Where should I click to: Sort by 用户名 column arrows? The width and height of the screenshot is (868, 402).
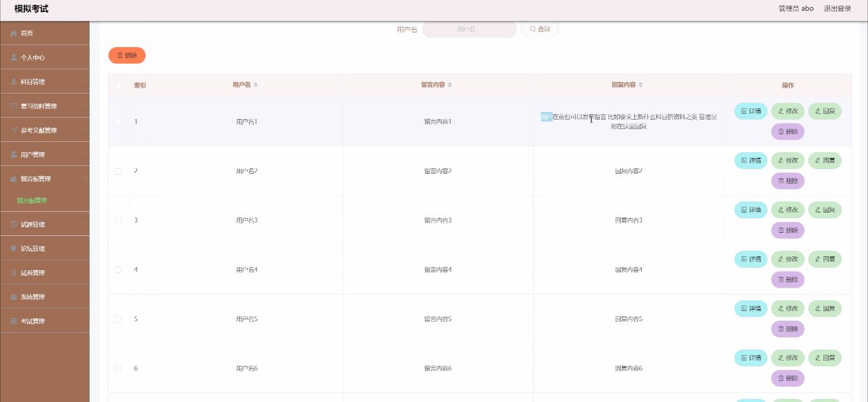point(255,85)
